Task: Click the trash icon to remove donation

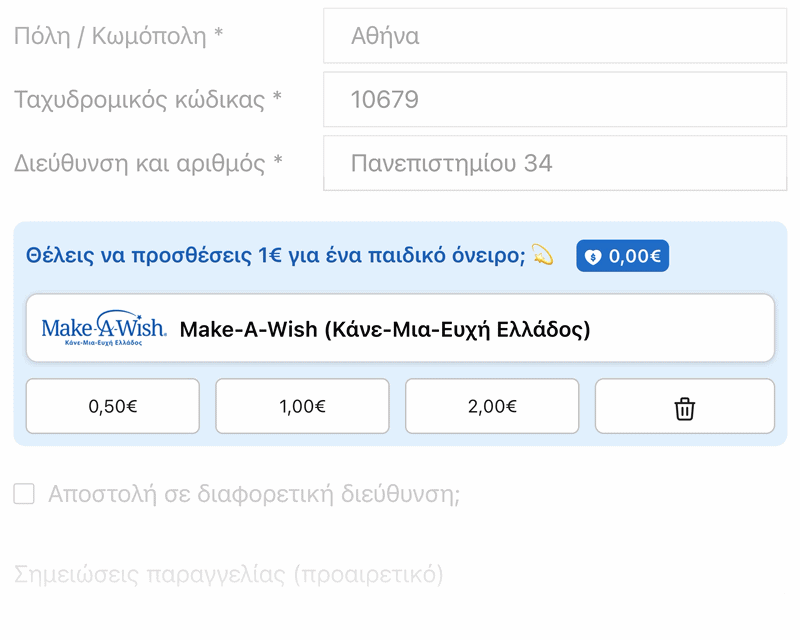Action: pos(684,406)
